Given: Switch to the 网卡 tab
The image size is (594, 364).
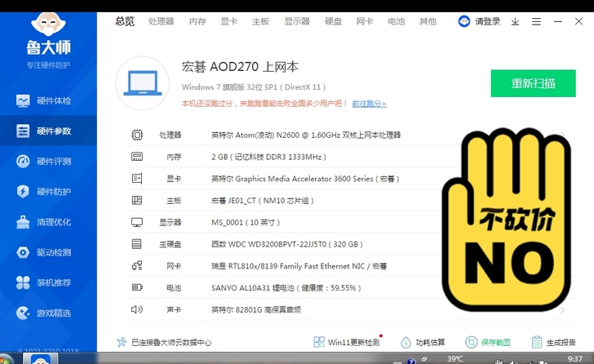Looking at the screenshot, I should click(365, 21).
